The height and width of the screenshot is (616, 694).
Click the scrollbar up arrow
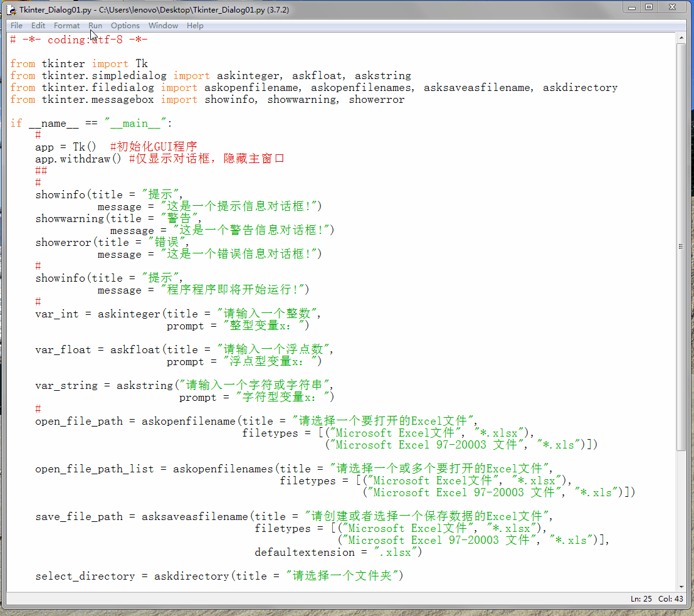pos(681,38)
